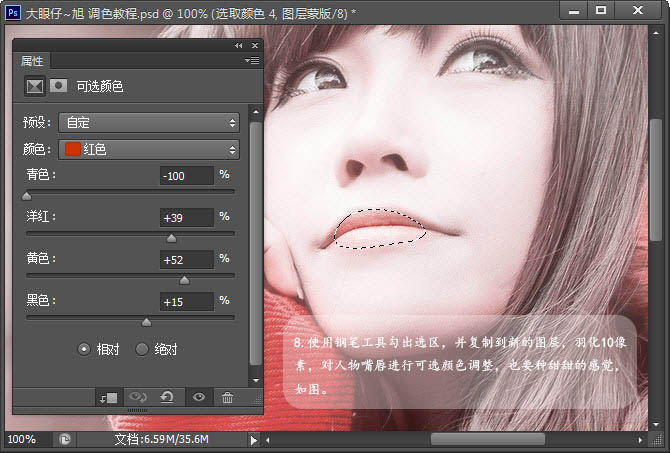Open the 颜色 colors dropdown showing 红色
The width and height of the screenshot is (670, 453).
pos(148,149)
